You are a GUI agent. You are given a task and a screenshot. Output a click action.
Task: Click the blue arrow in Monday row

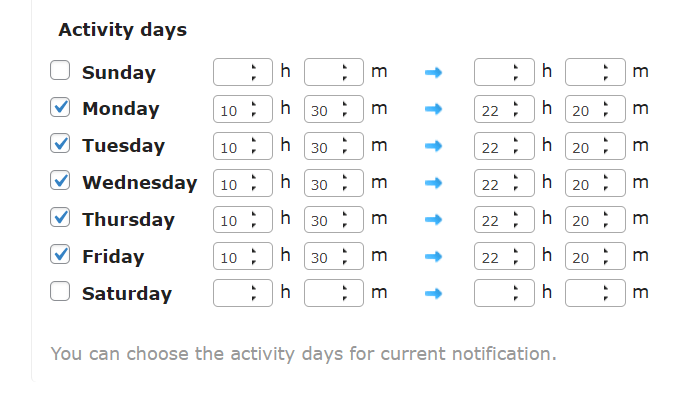pos(433,109)
